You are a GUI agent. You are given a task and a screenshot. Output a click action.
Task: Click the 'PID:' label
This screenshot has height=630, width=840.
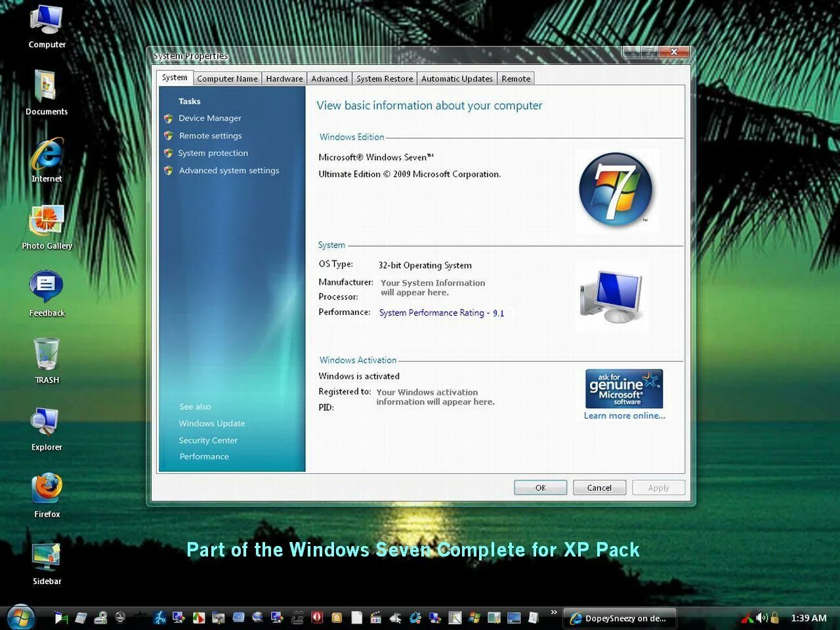click(x=326, y=408)
